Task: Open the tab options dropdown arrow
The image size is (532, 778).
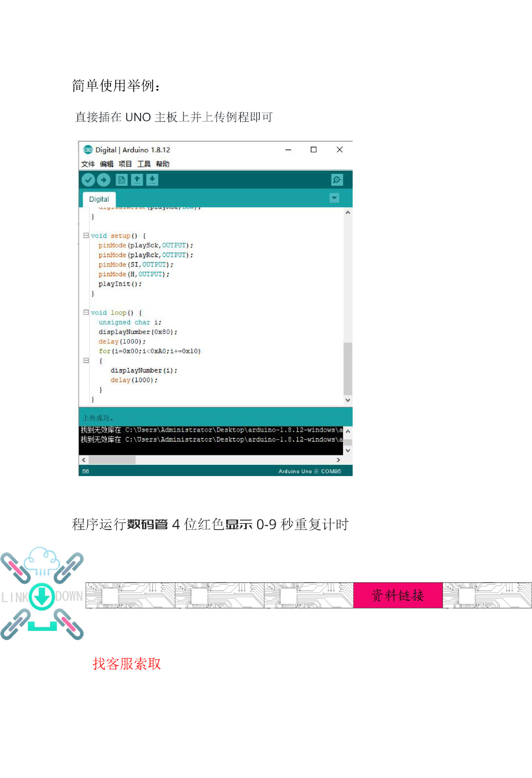Action: click(334, 198)
